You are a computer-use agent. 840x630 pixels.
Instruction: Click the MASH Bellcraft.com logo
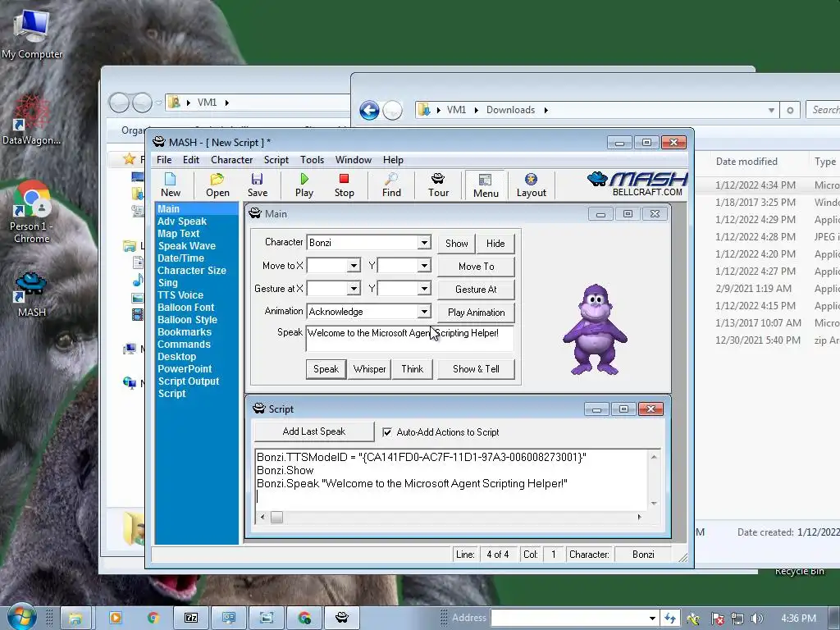[x=637, y=184]
